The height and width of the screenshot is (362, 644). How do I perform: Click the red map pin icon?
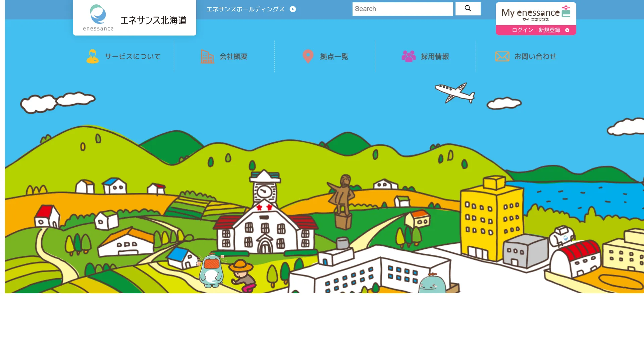tap(308, 56)
